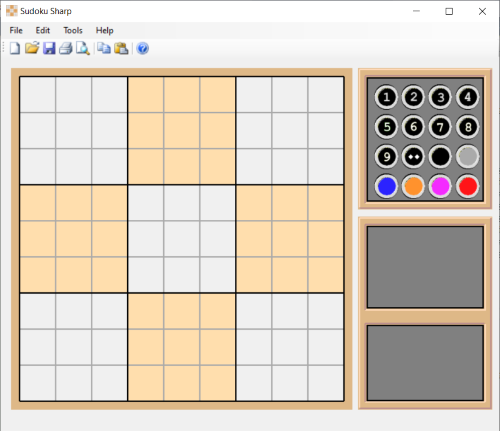Viewport: 500px width, 431px height.
Task: Open help with blue question mark icon
Action: 143,49
